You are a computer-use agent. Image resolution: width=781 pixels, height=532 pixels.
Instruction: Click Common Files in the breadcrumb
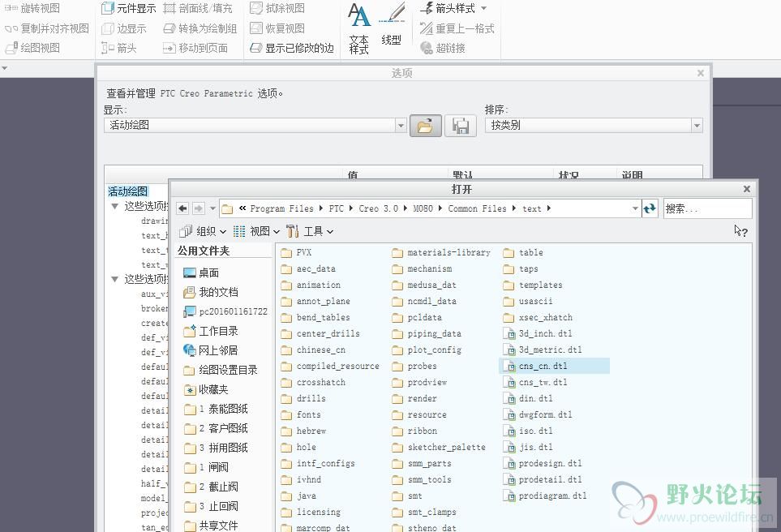pos(477,208)
